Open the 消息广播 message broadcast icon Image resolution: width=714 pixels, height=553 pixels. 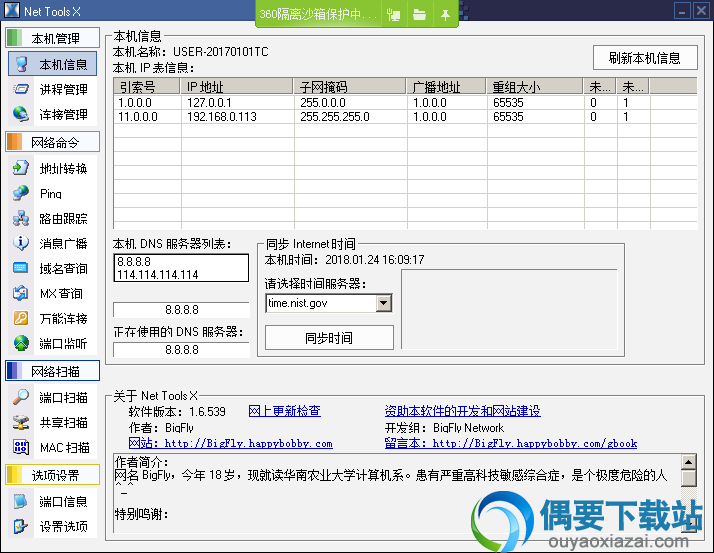[21, 243]
